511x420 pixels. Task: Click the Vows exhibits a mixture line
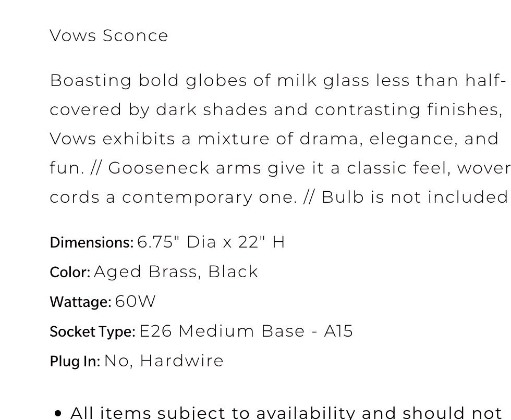coord(274,139)
